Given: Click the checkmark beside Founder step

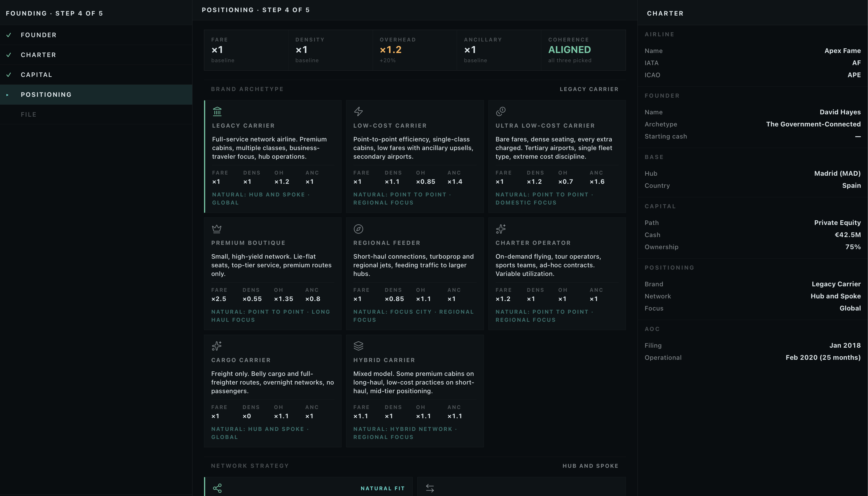Looking at the screenshot, I should click(9, 35).
